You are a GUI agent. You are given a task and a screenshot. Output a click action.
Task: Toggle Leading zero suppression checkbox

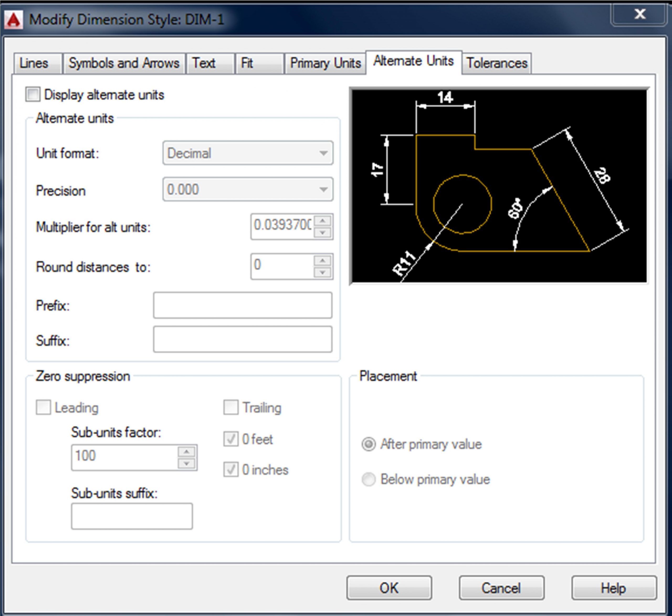(x=43, y=408)
